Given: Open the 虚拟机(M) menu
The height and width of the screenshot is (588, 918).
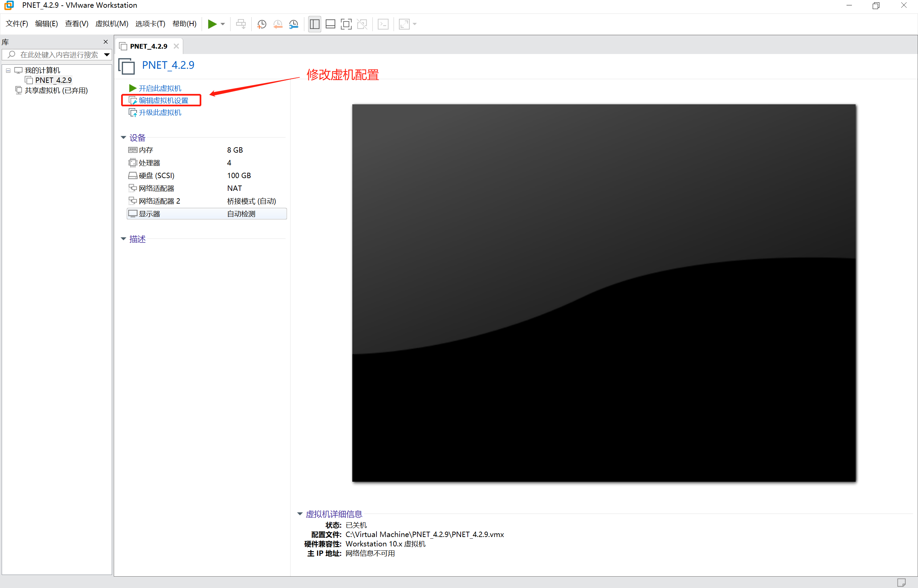Looking at the screenshot, I should tap(111, 24).
